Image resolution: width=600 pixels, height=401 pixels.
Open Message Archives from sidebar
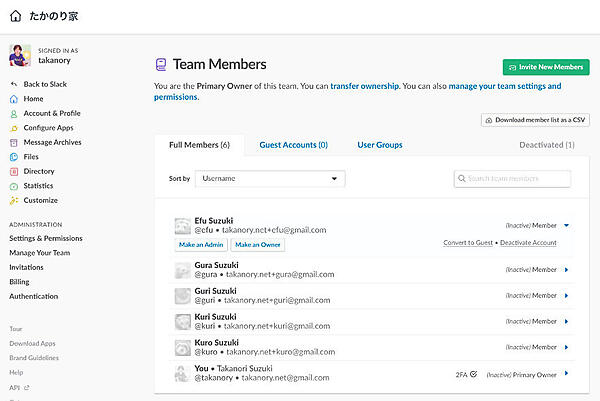pyautogui.click(x=52, y=142)
